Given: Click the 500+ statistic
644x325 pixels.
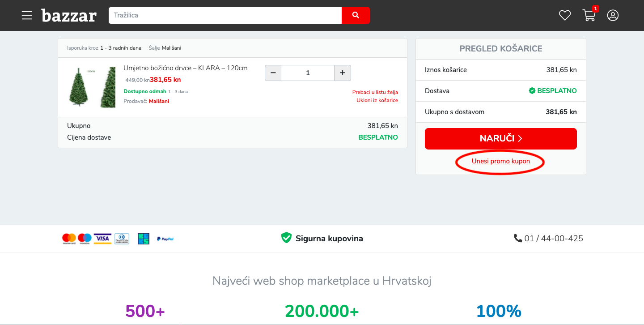Looking at the screenshot, I should click(x=145, y=311).
